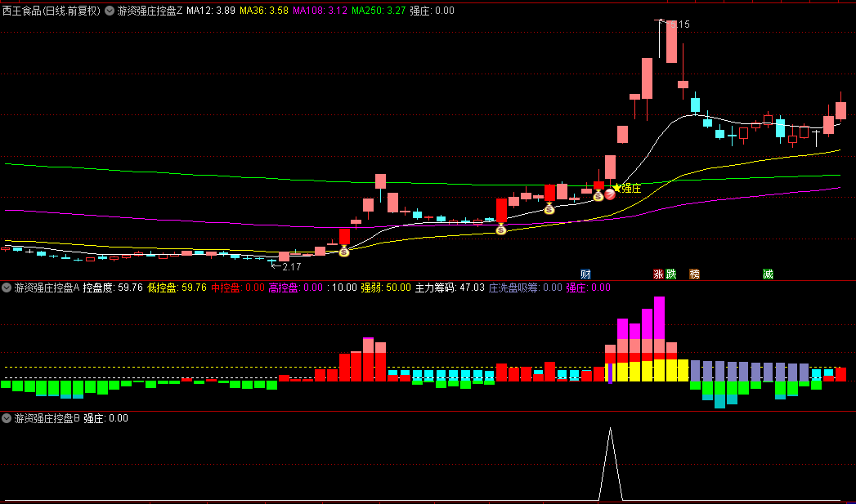This screenshot has width=856, height=504.
Task: Click the 游资强庄控盘A indicator name
Action: (x=47, y=288)
